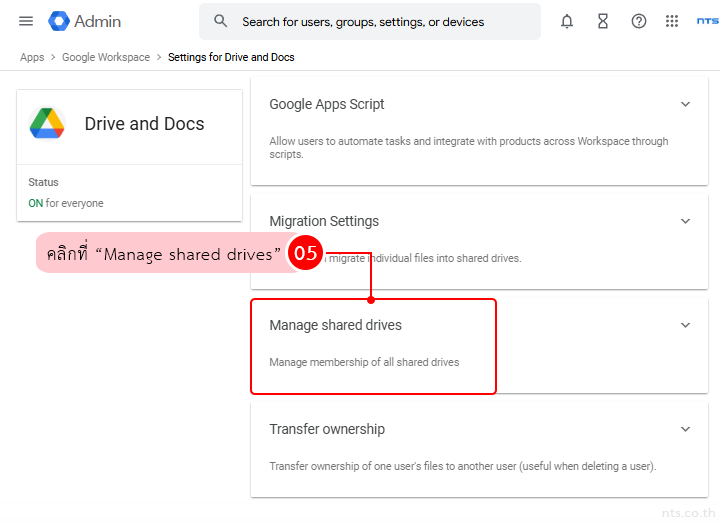Click the NTS account logo
This screenshot has height=522, width=720.
[x=707, y=21]
